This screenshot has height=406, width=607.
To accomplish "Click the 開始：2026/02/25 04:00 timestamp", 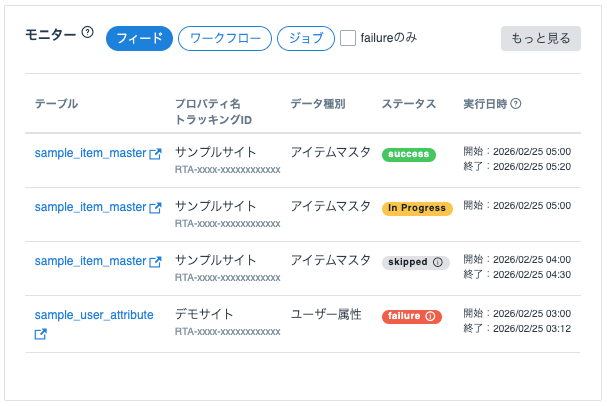I will pos(517,259).
